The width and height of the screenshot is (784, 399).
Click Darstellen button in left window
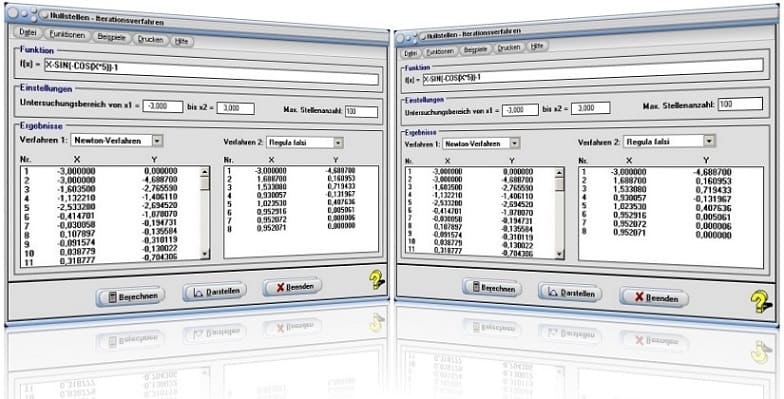point(214,292)
